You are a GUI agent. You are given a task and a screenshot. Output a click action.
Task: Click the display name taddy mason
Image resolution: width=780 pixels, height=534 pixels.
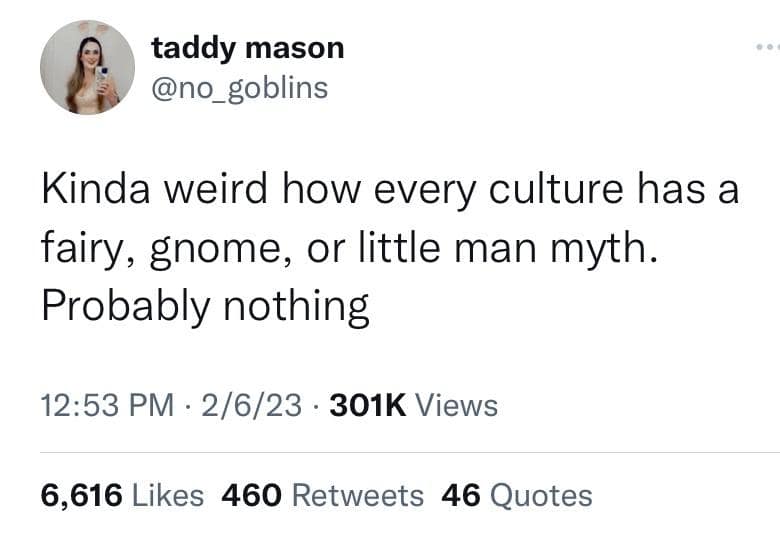coord(247,47)
